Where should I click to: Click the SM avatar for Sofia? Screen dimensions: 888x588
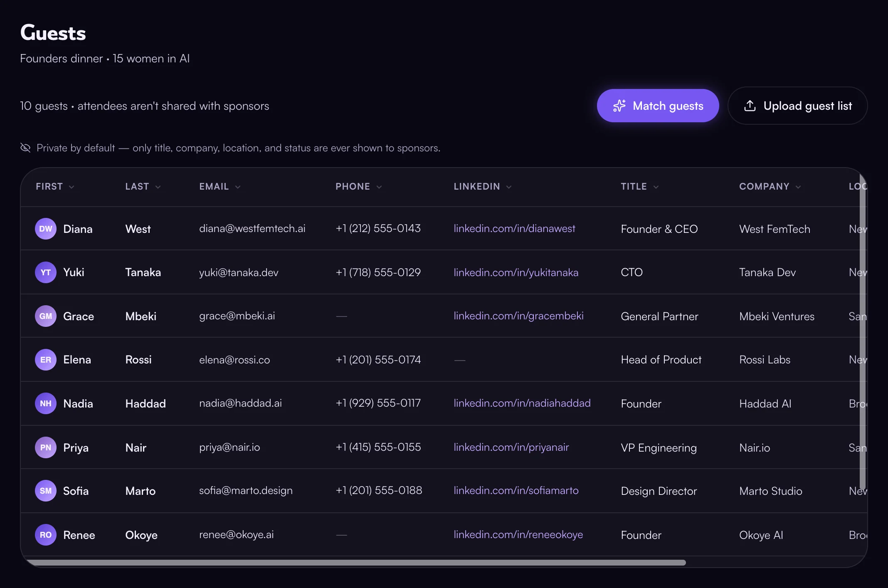pos(46,491)
